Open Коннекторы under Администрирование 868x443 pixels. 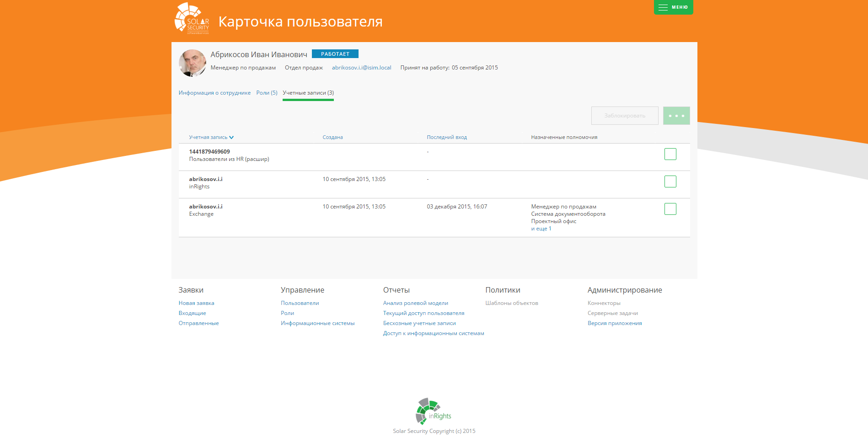[x=604, y=303]
